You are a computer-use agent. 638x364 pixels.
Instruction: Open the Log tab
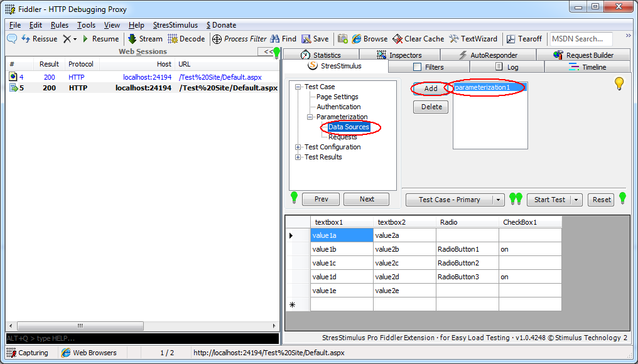[507, 67]
